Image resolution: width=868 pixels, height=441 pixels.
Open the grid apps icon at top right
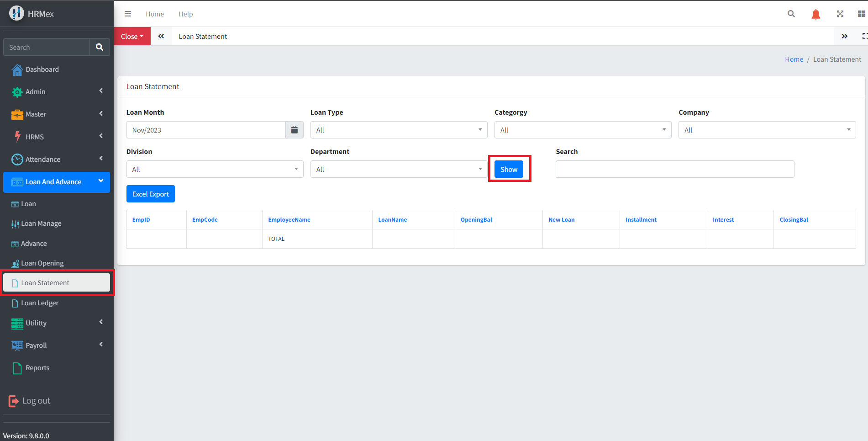[861, 14]
